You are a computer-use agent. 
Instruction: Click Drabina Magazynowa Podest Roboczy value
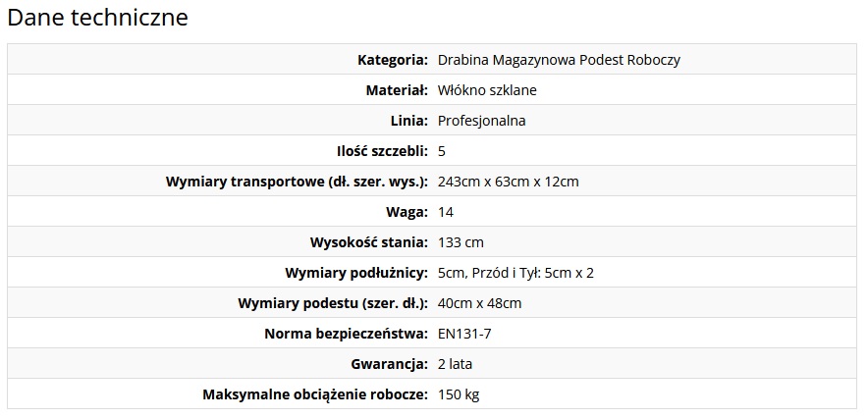pos(559,60)
